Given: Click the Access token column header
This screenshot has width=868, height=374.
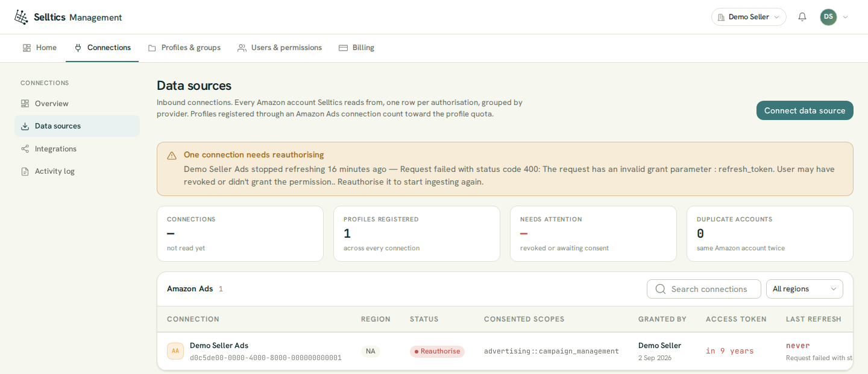Looking at the screenshot, I should point(736,319).
